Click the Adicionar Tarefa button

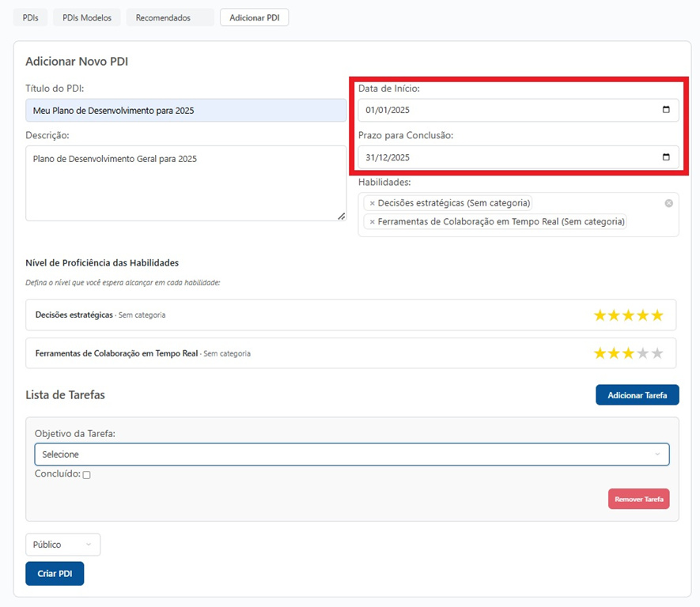(x=637, y=395)
